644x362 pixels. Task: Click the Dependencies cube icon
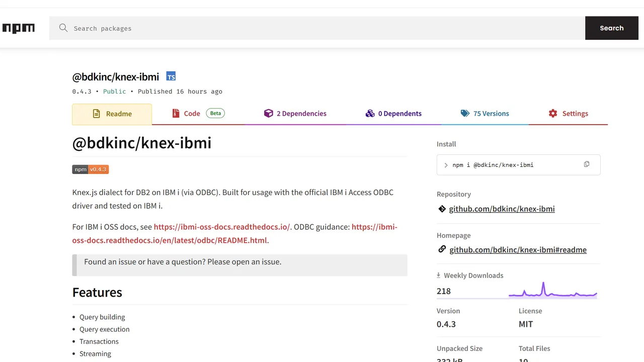pos(269,114)
